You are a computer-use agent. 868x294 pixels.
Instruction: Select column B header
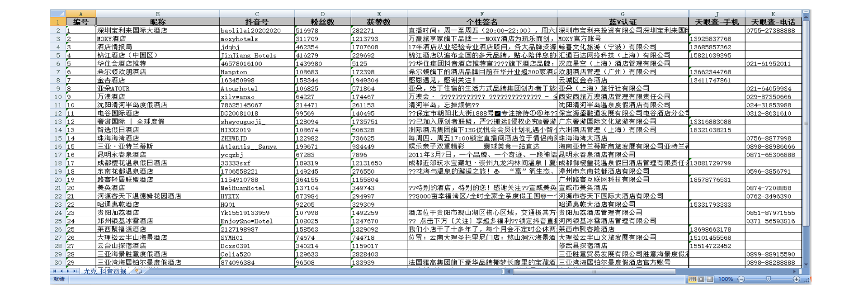pyautogui.click(x=158, y=14)
